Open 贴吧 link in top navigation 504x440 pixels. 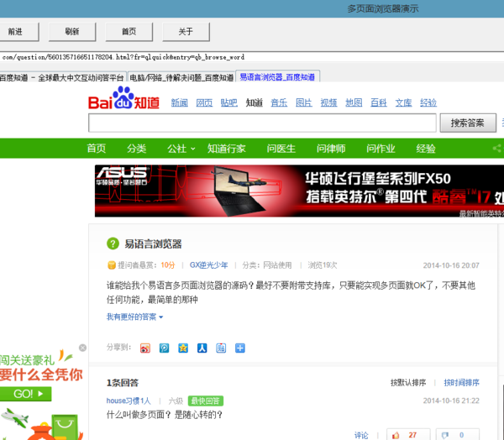tap(229, 102)
